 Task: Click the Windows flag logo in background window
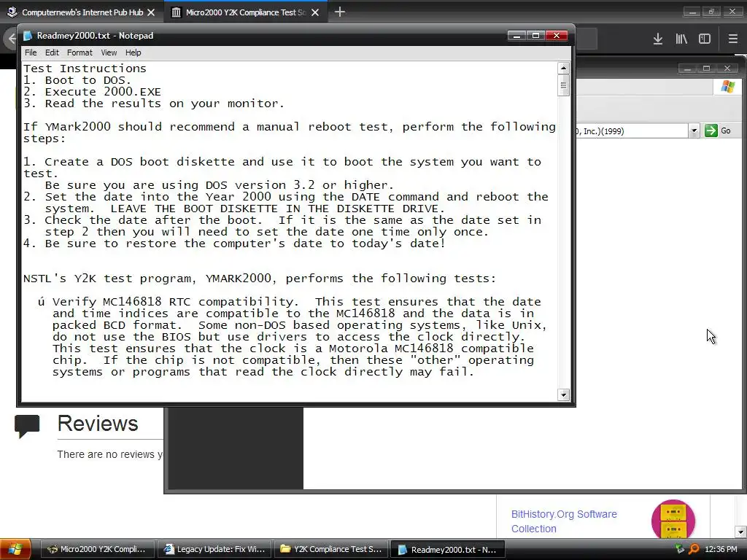[728, 87]
